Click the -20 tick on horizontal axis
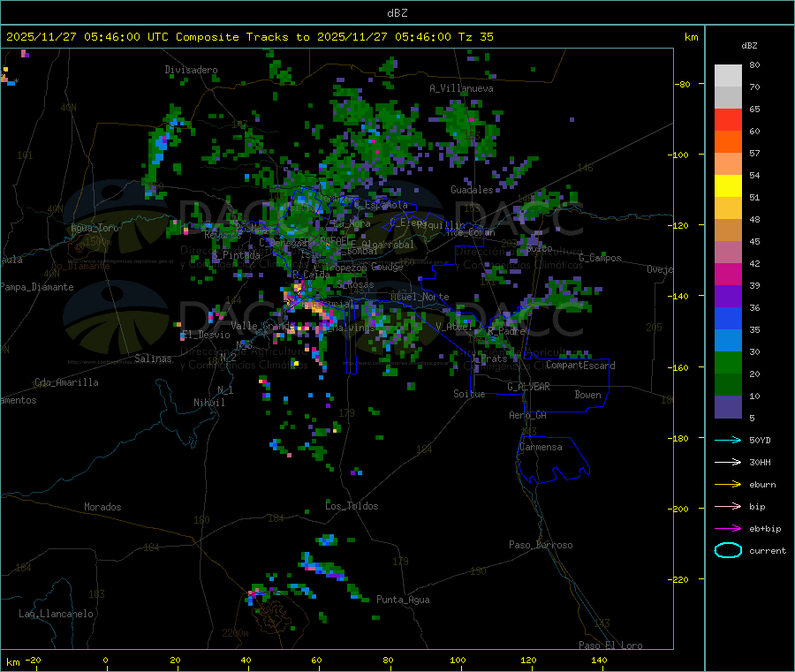Screen dimensions: 795x672 click(x=34, y=661)
